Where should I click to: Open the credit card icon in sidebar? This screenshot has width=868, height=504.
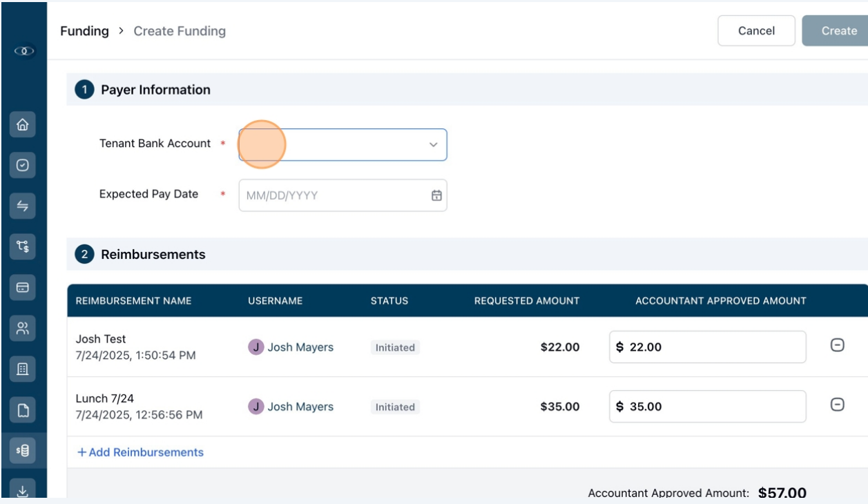click(23, 288)
